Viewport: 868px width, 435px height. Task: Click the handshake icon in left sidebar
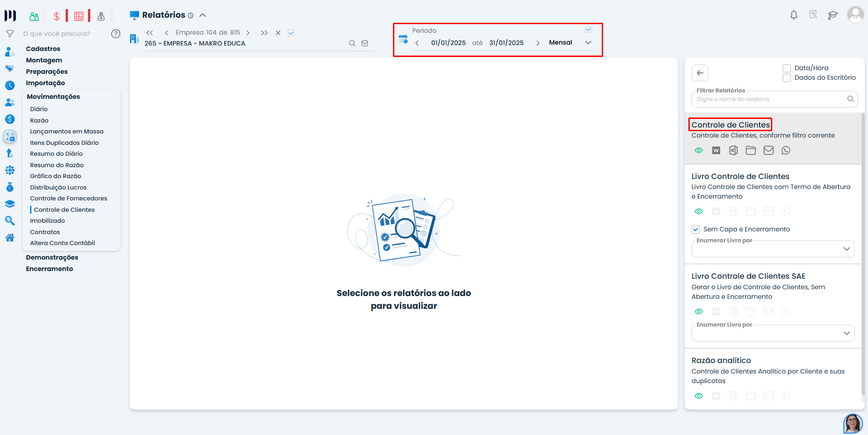click(10, 68)
